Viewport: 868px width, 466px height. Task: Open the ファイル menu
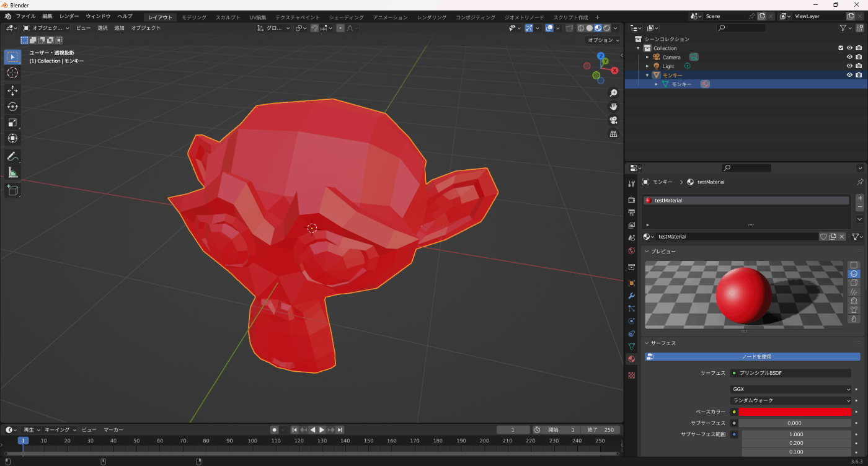click(25, 16)
